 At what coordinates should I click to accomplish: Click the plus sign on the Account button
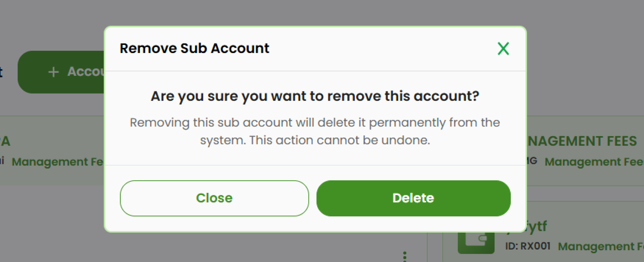click(x=54, y=72)
